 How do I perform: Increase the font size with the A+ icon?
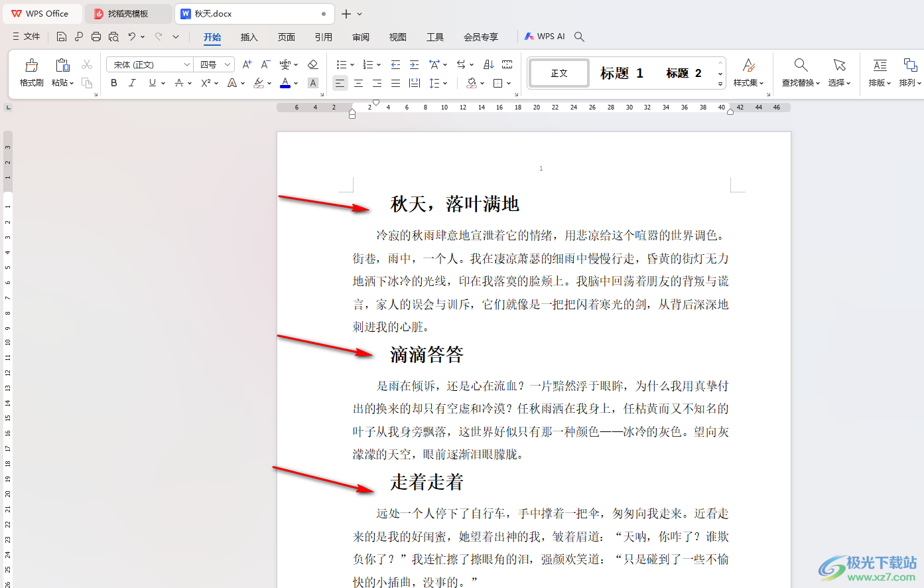(247, 64)
